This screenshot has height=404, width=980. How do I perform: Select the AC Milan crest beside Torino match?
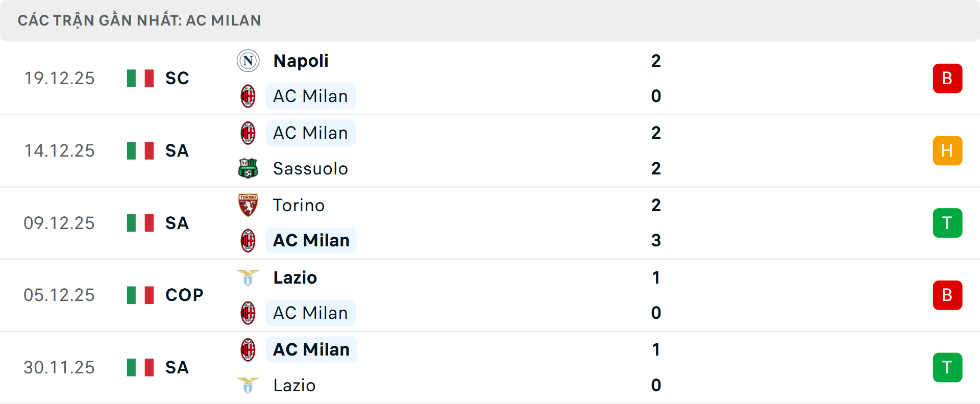point(248,240)
